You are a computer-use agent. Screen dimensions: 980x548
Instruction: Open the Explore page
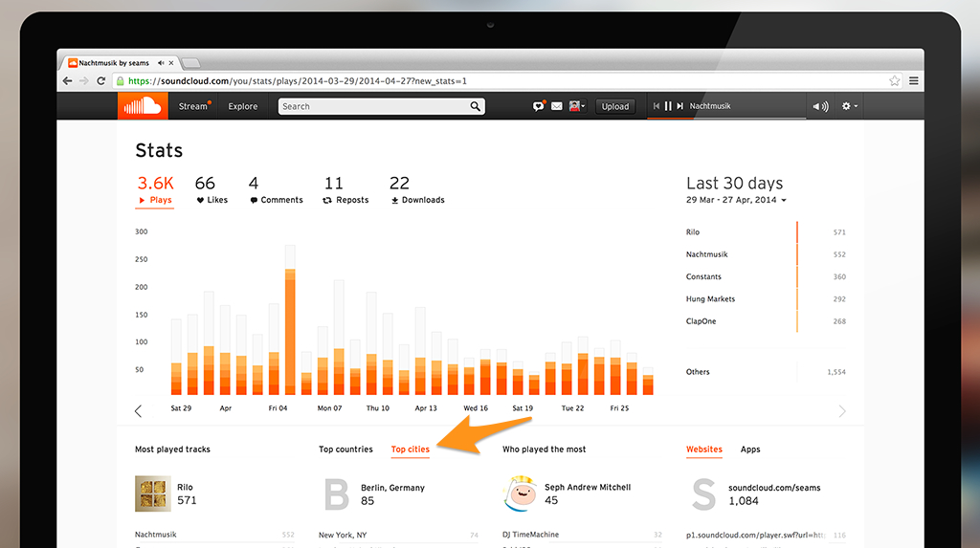pos(242,106)
